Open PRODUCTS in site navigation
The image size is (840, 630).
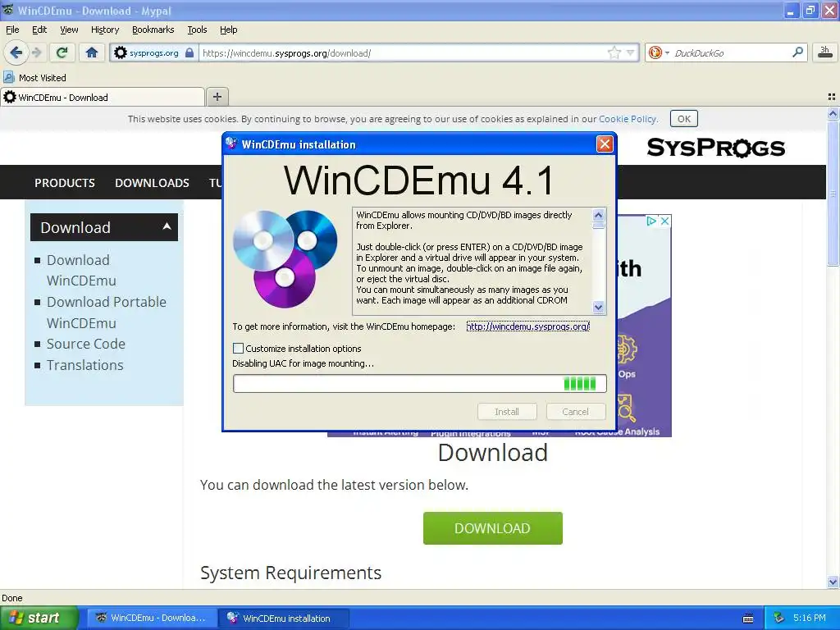pos(65,183)
